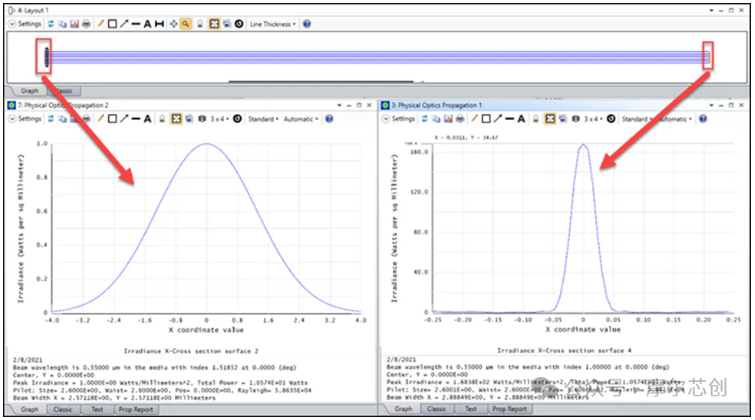This screenshot has width=755, height=420.
Task: Open the Layout 1 window options arrow
Action: tap(711, 10)
